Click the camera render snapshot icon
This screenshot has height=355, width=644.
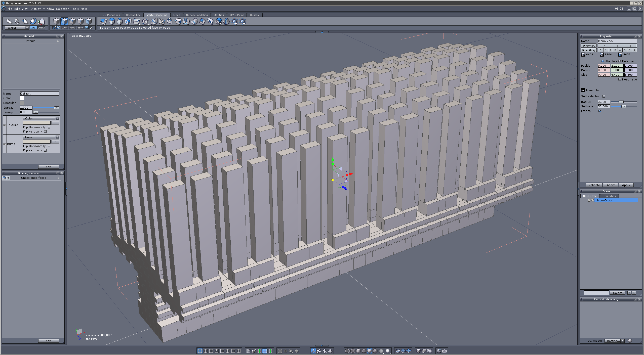[445, 351]
